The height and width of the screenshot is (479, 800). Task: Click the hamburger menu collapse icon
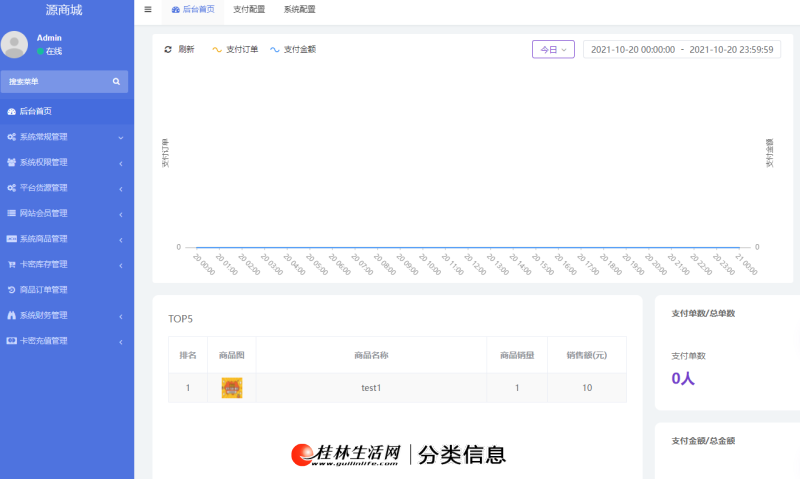pos(148,9)
